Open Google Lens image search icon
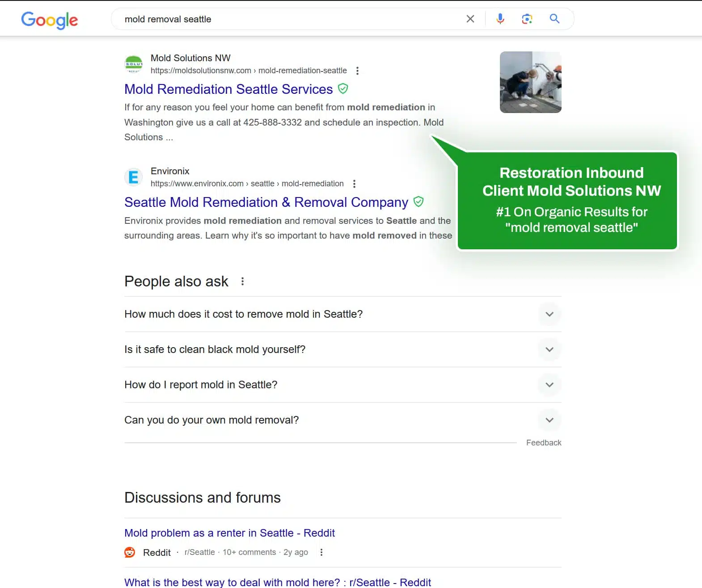The image size is (702, 588). pyautogui.click(x=527, y=19)
